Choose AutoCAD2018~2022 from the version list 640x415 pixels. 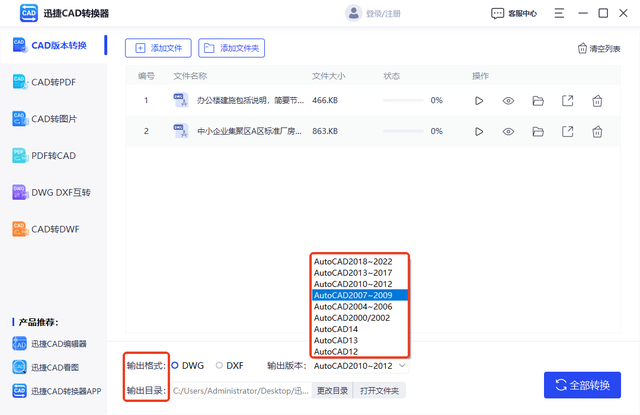point(360,262)
